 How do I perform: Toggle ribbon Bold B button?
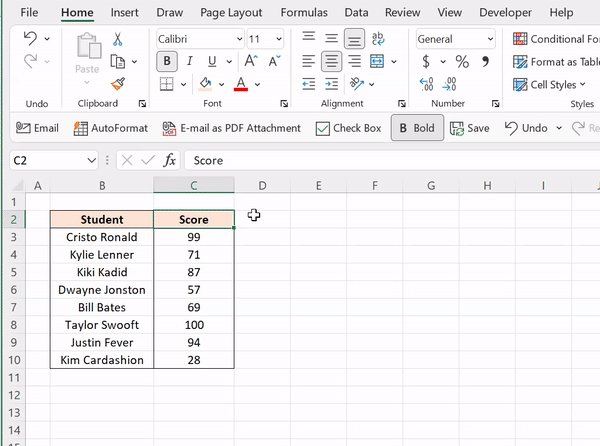tap(167, 61)
